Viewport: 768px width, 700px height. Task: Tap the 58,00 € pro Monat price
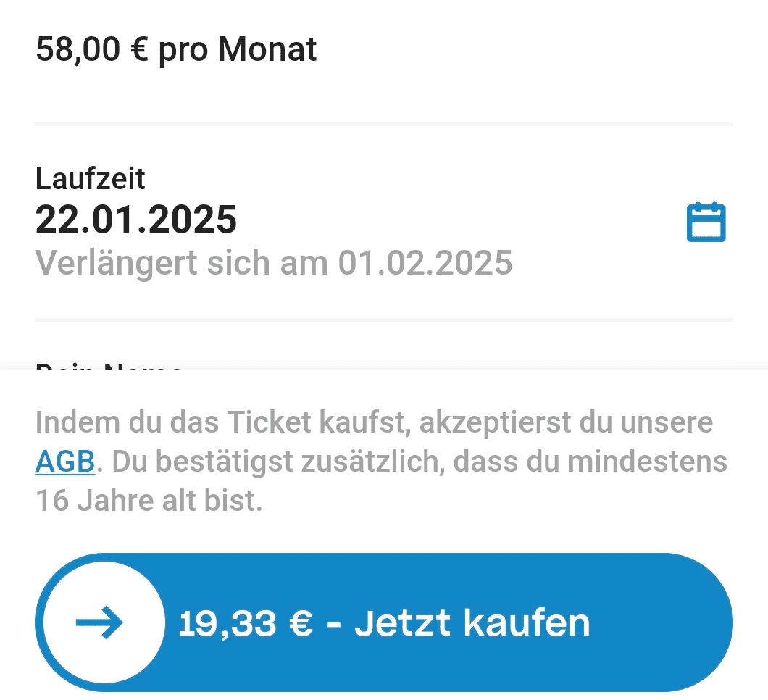click(x=176, y=49)
